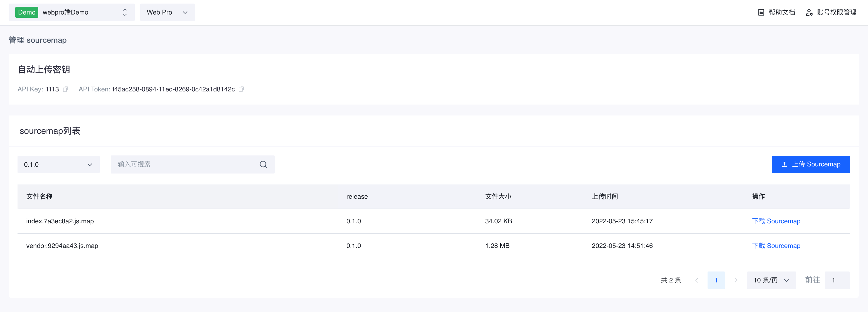The image size is (868, 312).
Task: Select page 1 in pagination
Action: click(x=716, y=280)
